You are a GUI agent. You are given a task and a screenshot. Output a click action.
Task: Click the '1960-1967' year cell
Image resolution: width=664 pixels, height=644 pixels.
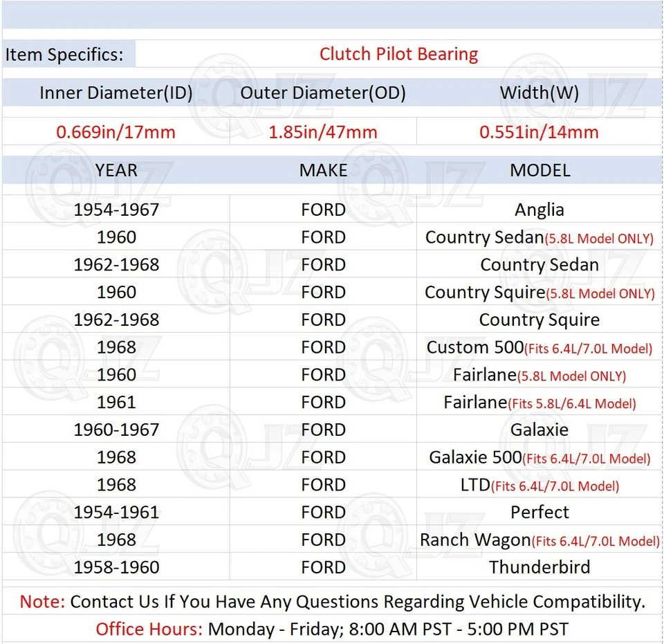click(116, 430)
